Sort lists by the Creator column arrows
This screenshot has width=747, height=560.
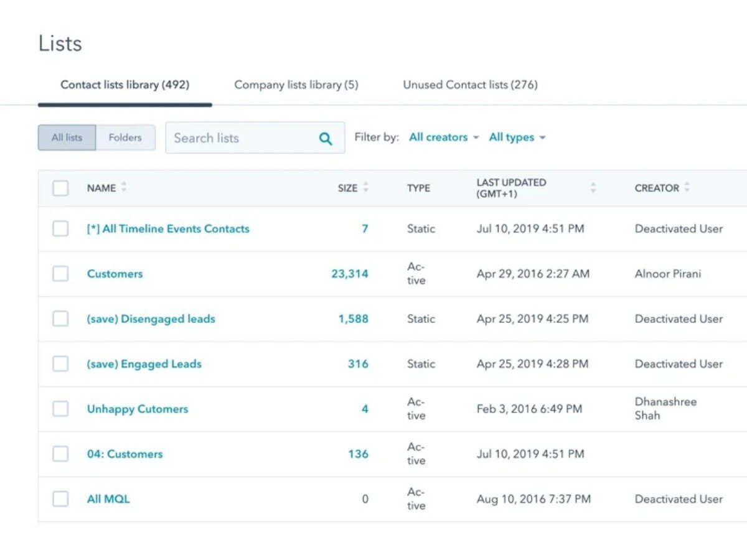point(687,187)
